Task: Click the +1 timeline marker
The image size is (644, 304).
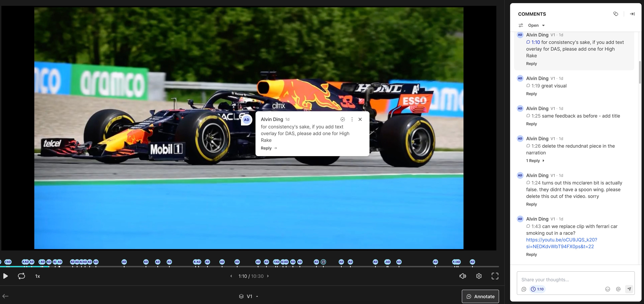Action: [323, 262]
